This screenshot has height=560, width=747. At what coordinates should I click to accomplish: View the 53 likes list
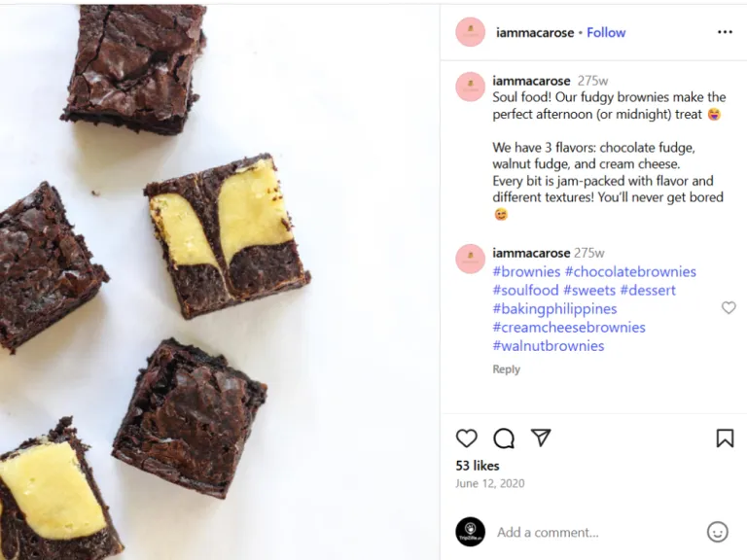point(478,466)
